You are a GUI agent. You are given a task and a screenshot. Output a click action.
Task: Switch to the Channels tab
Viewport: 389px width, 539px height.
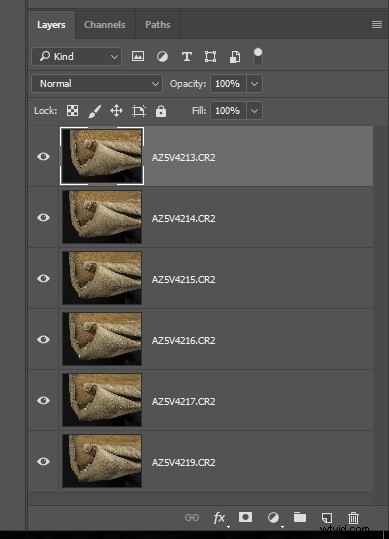tap(105, 25)
